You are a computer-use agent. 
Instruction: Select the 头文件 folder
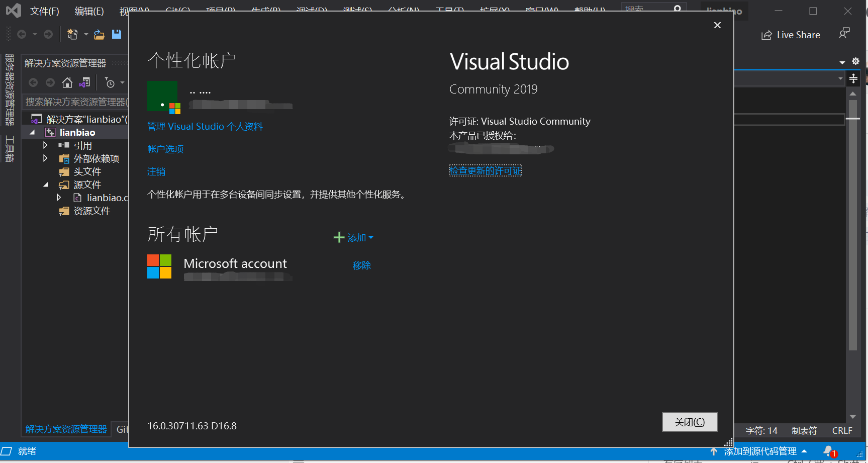tap(87, 171)
